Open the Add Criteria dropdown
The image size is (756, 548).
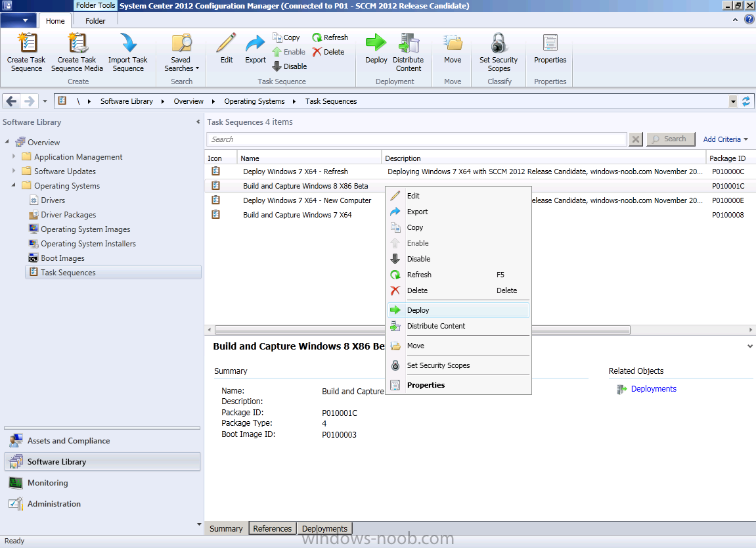click(726, 139)
